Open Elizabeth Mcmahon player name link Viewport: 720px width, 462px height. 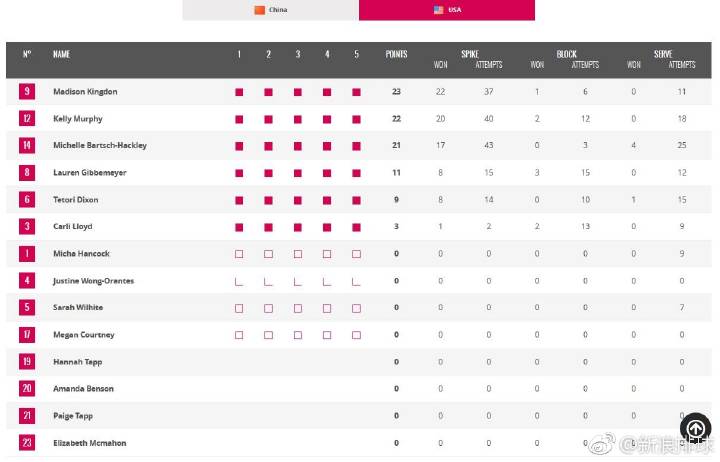(89, 443)
